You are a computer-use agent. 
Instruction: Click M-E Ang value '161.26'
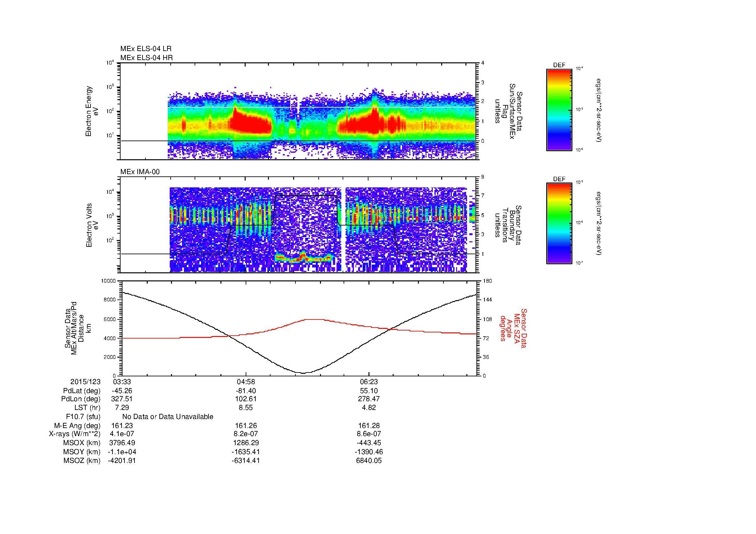246,426
